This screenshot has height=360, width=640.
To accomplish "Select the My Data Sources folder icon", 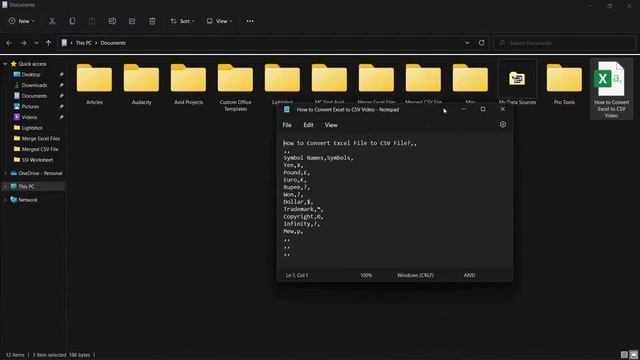I will 517,78.
